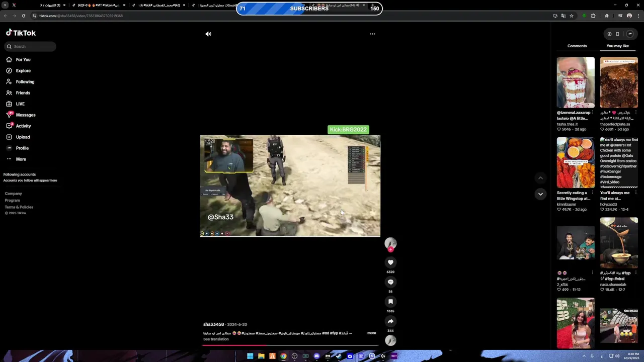Bookmark the video to favorites
Image resolution: width=644 pixels, height=362 pixels.
point(390,302)
